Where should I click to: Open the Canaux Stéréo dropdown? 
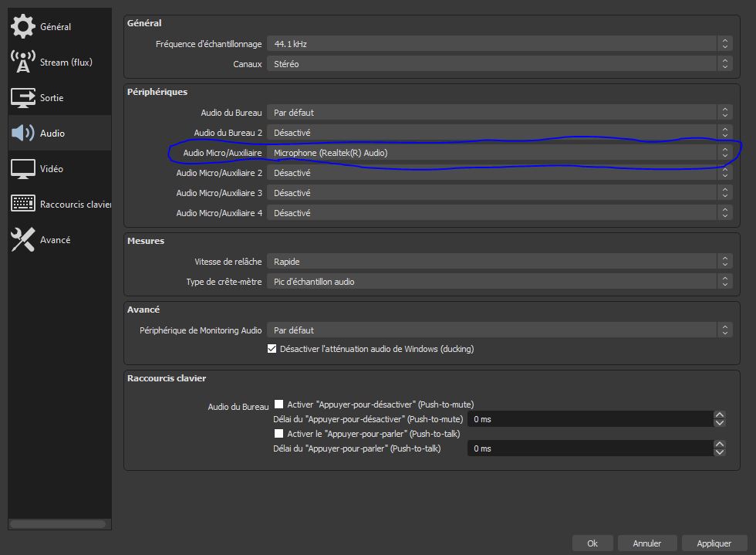pyautogui.click(x=500, y=64)
